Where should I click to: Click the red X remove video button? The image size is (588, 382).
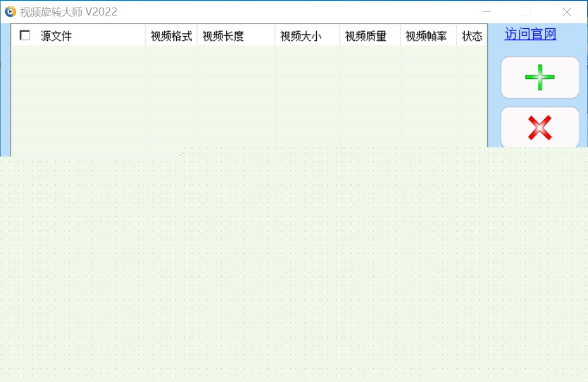[540, 127]
